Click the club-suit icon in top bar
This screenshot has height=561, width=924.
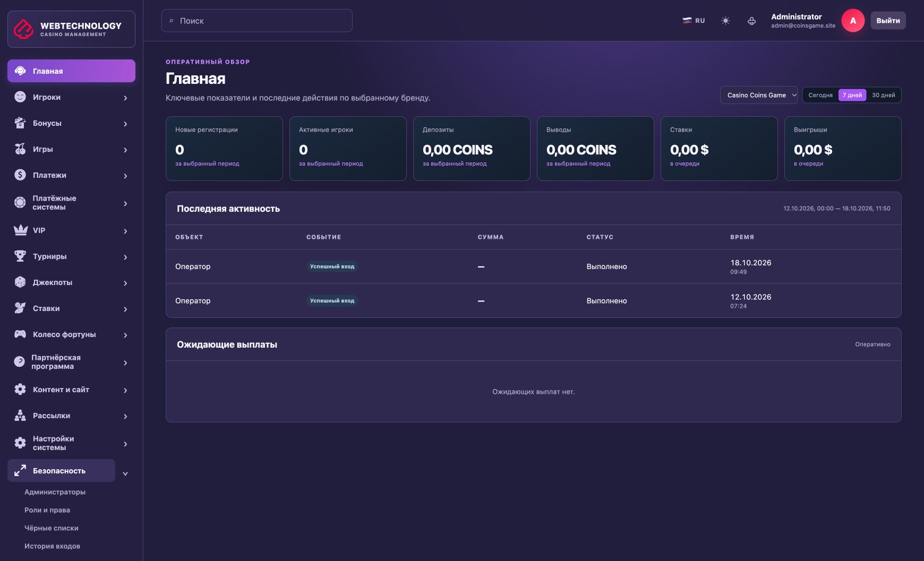pos(751,21)
